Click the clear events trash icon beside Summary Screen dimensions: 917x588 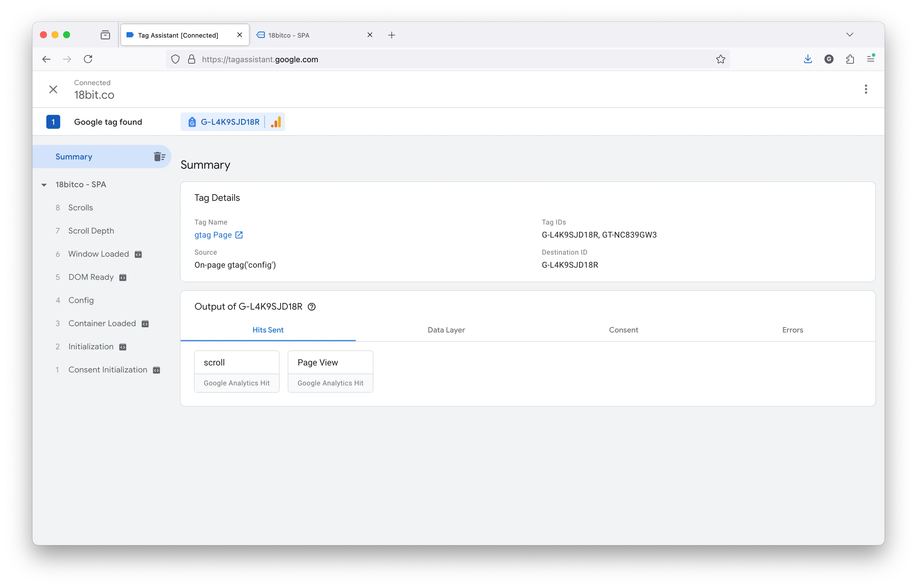pos(159,157)
